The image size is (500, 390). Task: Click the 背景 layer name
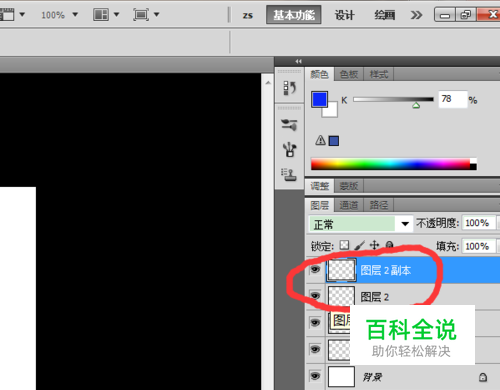(x=372, y=377)
